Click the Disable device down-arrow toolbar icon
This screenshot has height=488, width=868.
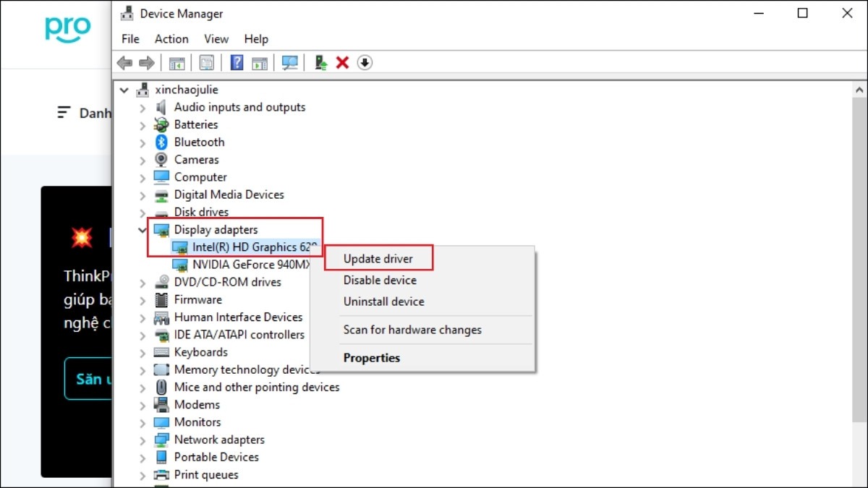(x=365, y=63)
